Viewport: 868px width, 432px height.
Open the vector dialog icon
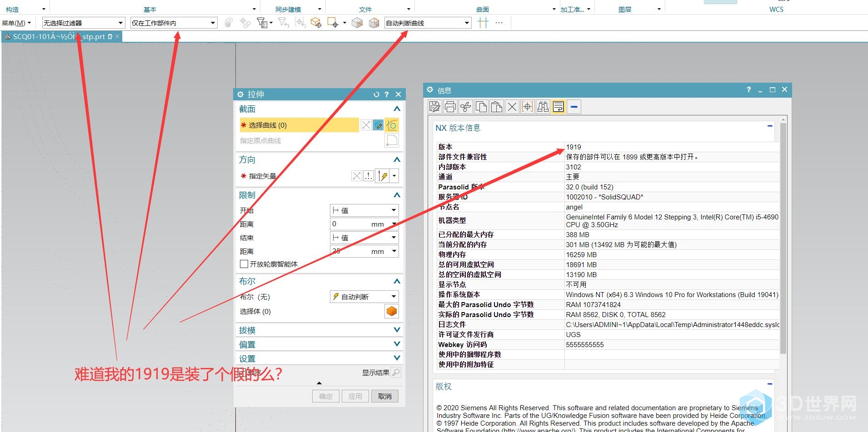pyautogui.click(x=369, y=176)
